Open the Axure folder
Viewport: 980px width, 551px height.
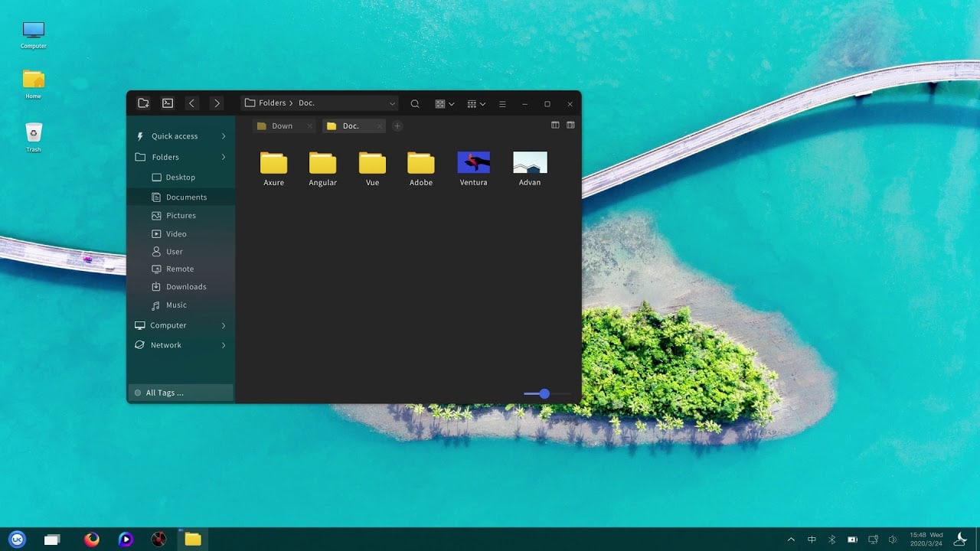[273, 168]
